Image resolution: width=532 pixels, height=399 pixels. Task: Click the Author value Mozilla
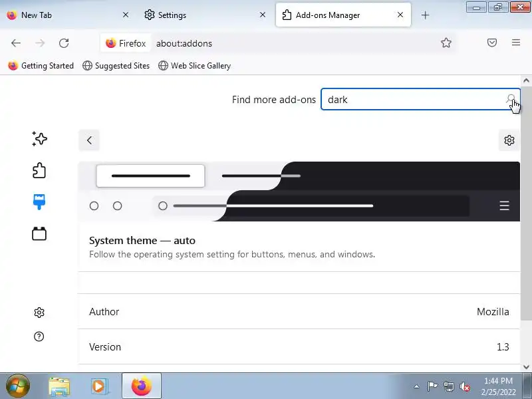pyautogui.click(x=493, y=311)
